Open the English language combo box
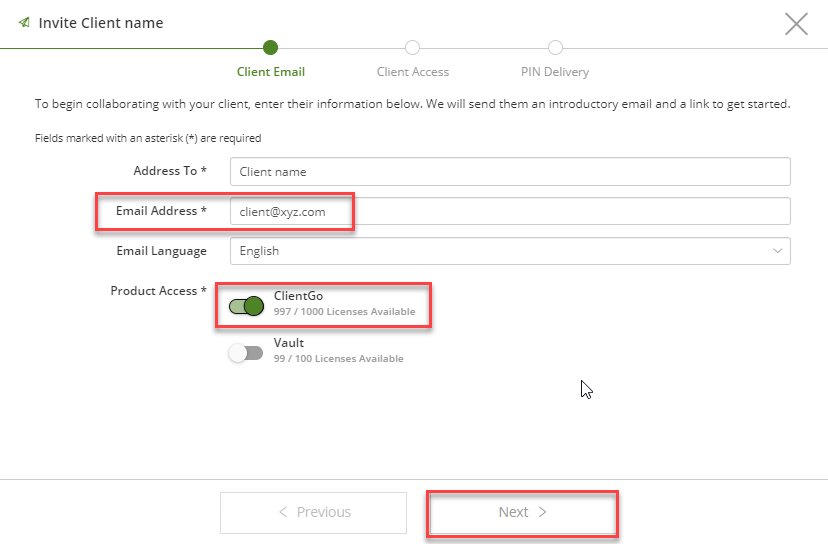Image resolution: width=828 pixels, height=544 pixels. point(510,251)
